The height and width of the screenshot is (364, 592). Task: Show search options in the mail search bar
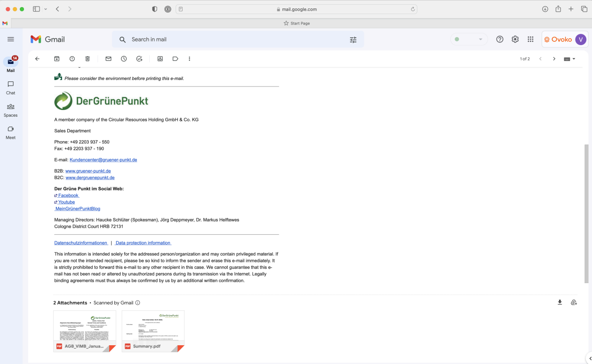click(353, 40)
